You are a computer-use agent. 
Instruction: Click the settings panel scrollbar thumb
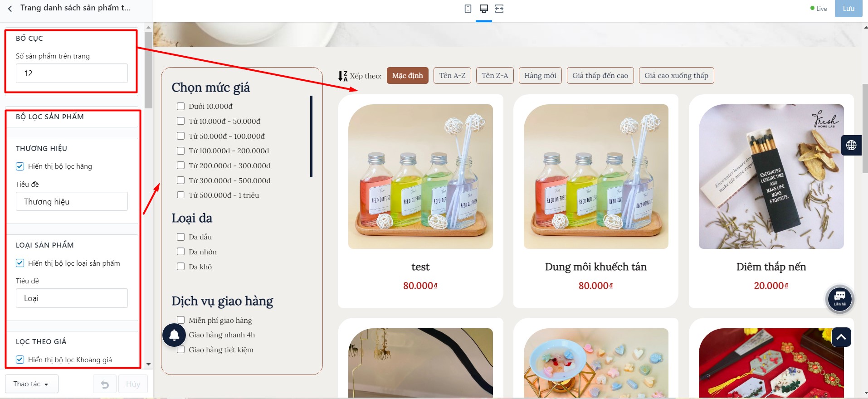tap(148, 70)
